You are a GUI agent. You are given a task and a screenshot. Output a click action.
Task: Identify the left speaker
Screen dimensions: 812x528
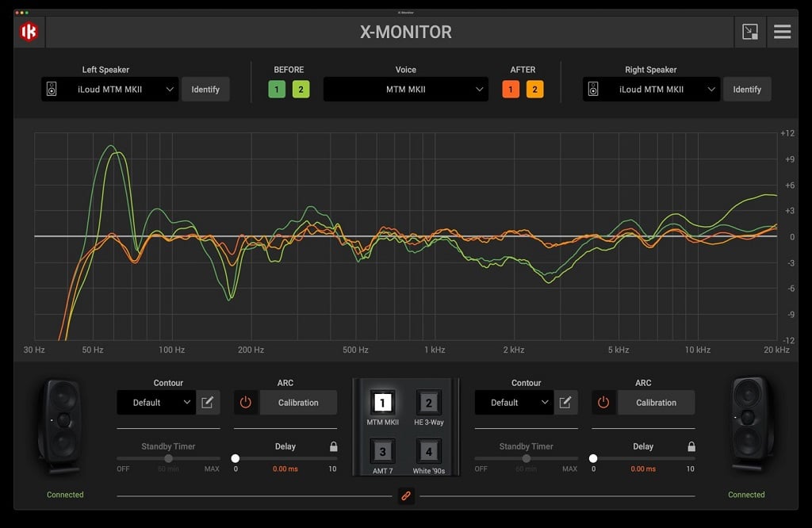click(205, 89)
